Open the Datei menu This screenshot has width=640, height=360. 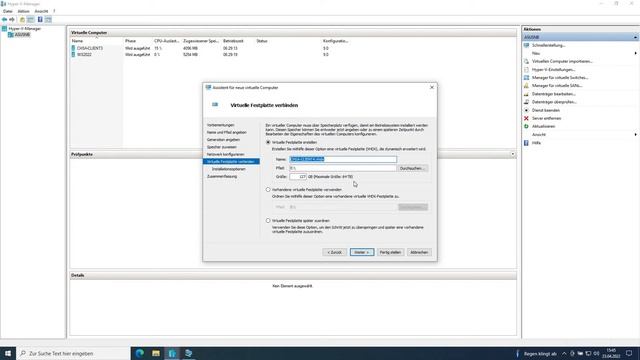(x=8, y=11)
